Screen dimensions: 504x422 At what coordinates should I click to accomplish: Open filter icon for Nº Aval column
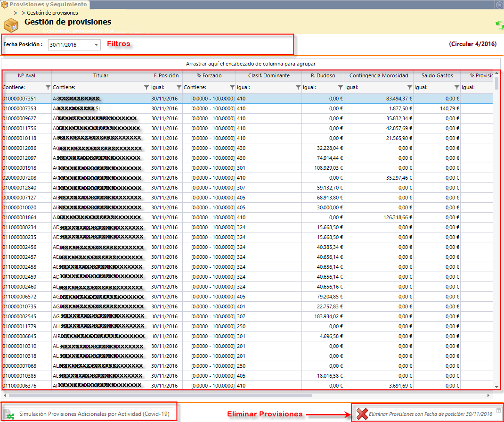pyautogui.click(x=48, y=88)
